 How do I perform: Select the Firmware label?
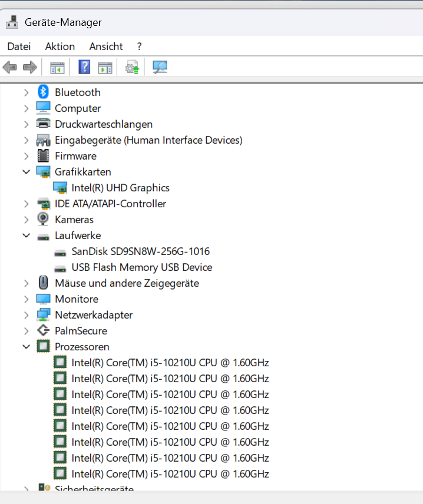point(75,156)
